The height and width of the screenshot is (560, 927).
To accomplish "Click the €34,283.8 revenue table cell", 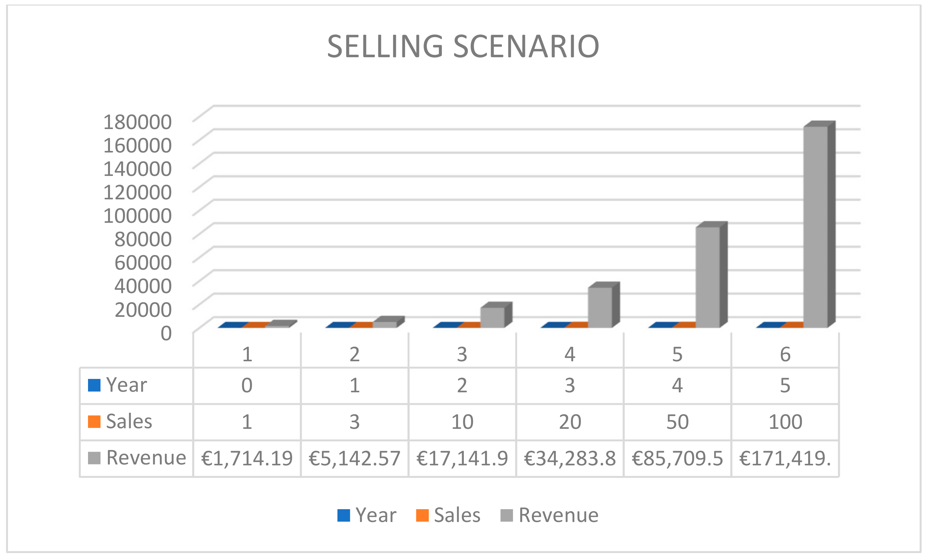I will 570,458.
